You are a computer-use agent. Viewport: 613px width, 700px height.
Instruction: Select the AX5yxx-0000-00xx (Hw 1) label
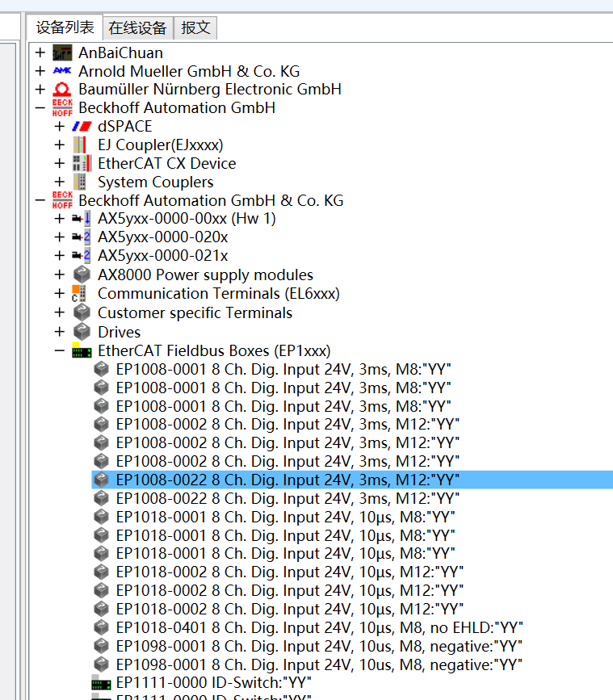point(187,218)
